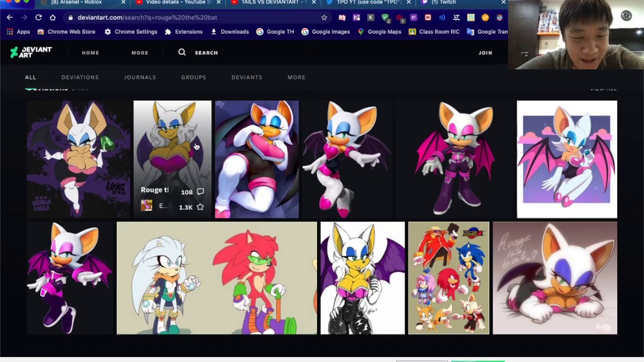The image size is (644, 362).
Task: Close the Arsenal - Roblox tab
Action: pyautogui.click(x=123, y=3)
